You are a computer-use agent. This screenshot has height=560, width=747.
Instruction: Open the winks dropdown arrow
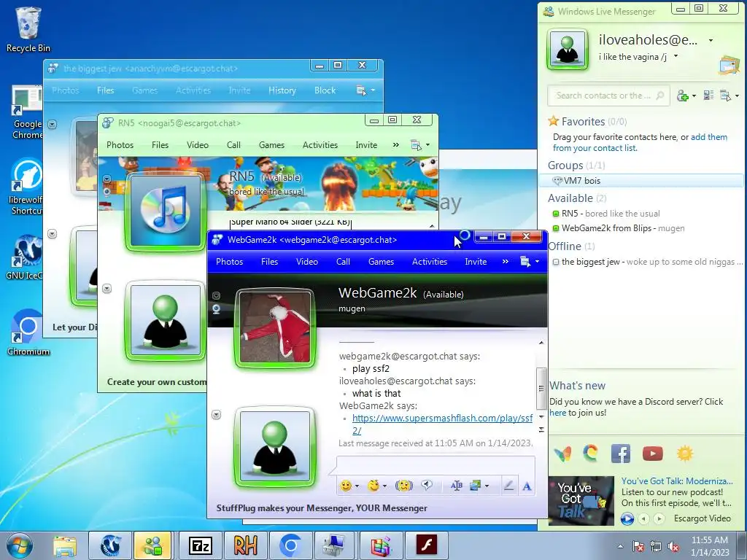click(384, 486)
